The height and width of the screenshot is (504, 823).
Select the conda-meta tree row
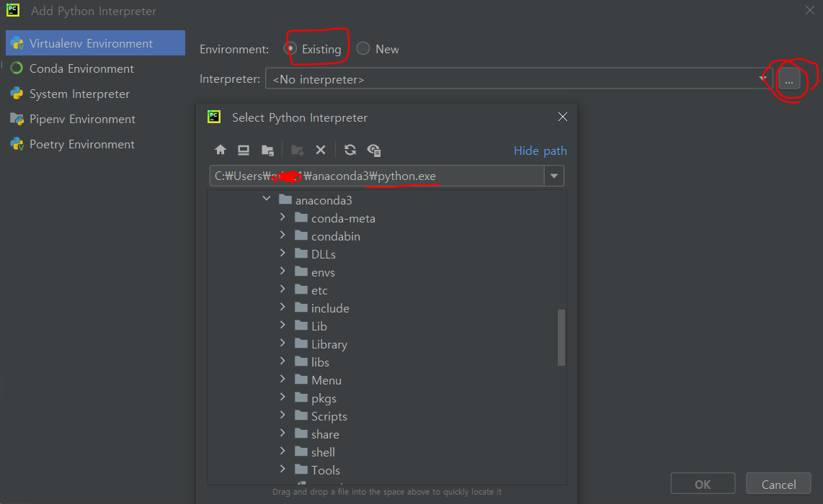[387, 218]
